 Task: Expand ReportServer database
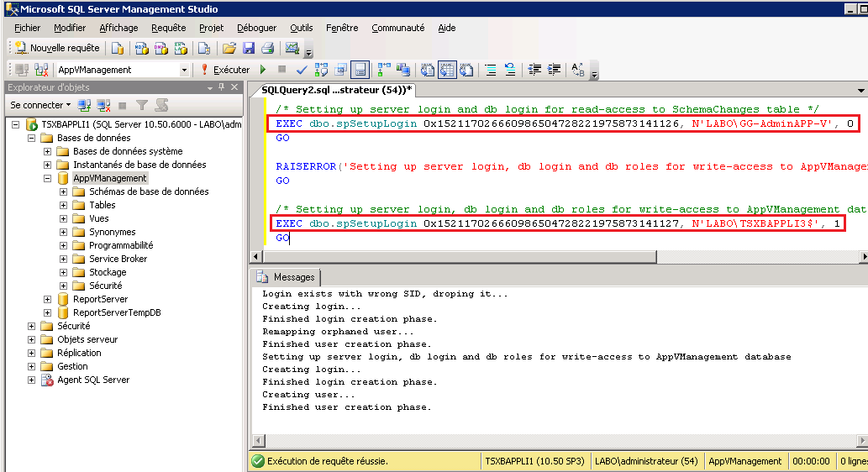tap(48, 299)
